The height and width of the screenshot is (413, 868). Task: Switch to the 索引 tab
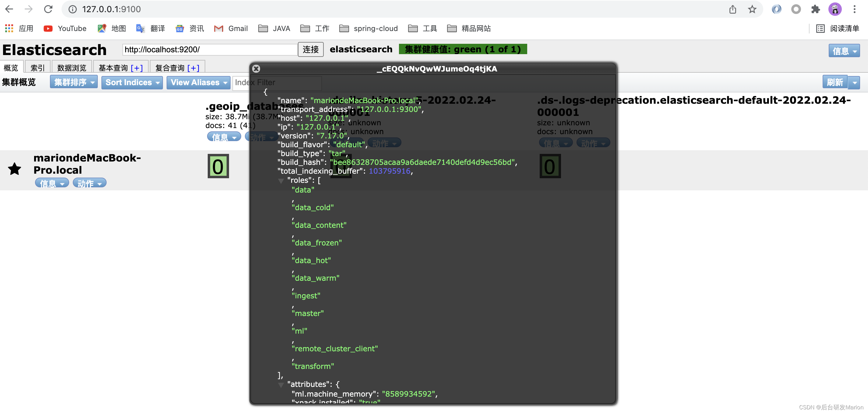[37, 68]
